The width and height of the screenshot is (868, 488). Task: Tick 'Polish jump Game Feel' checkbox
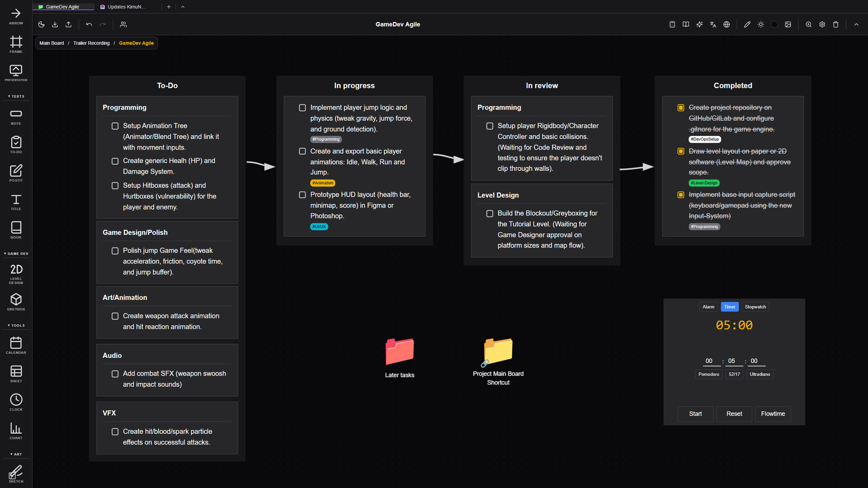pos(115,251)
